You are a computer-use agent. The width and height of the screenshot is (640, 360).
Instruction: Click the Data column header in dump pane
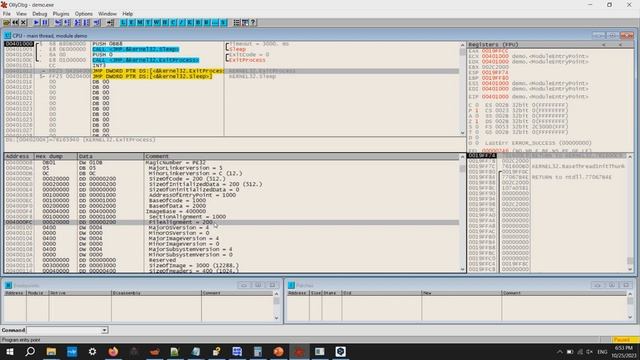[x=111, y=156]
